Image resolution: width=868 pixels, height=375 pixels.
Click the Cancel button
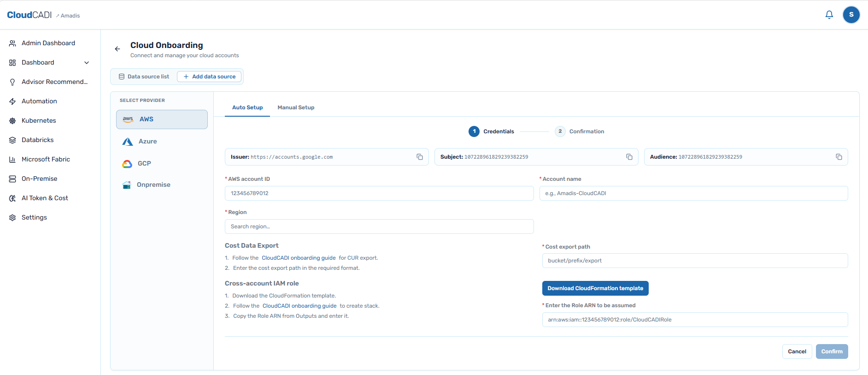pos(797,351)
